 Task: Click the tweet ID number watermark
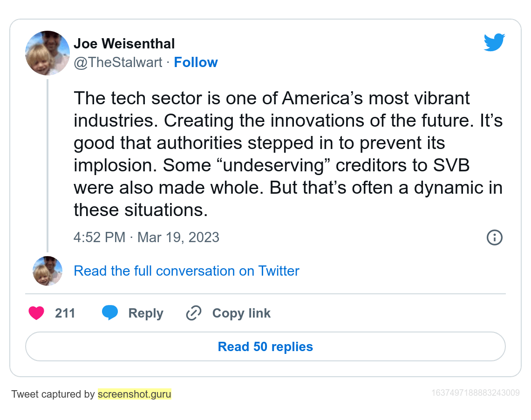click(x=476, y=393)
